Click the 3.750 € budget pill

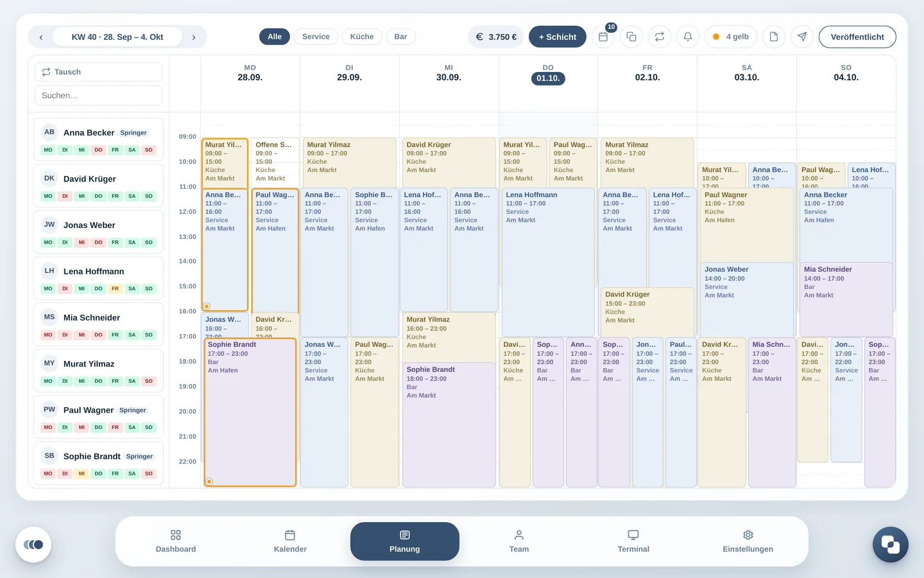496,37
